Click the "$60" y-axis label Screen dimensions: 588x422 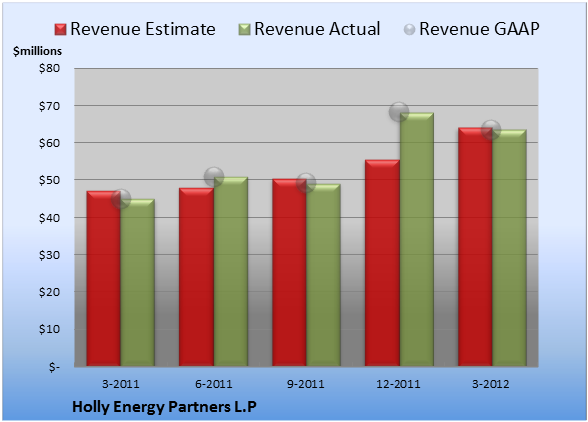(x=49, y=143)
